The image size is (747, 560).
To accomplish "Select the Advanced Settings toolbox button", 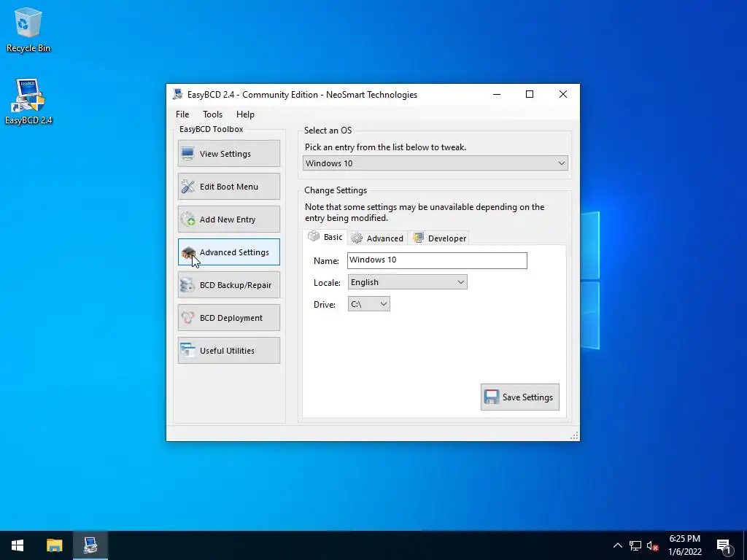I will pos(228,252).
